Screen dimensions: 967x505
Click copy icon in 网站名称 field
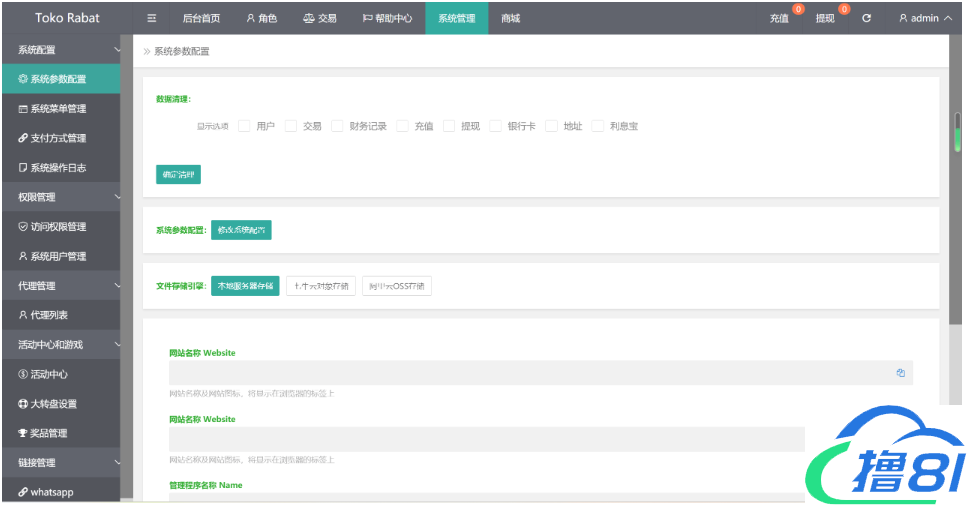[x=900, y=373]
